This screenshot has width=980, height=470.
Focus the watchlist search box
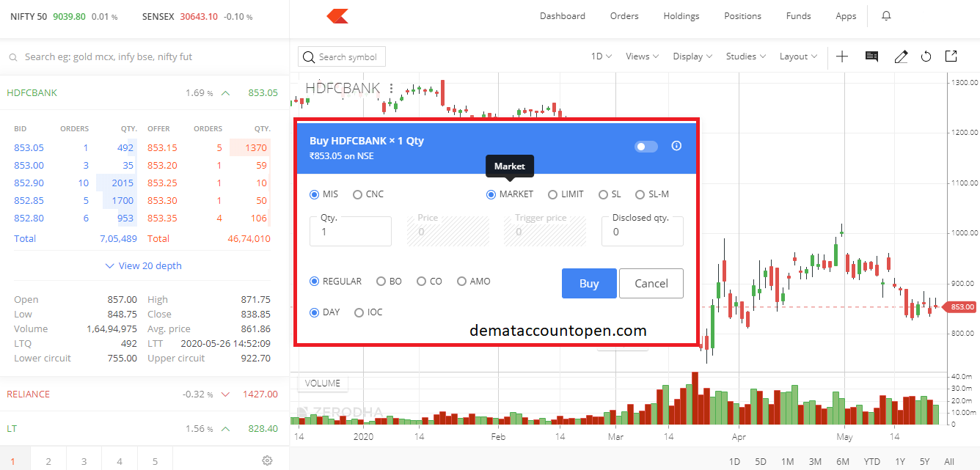click(x=145, y=56)
